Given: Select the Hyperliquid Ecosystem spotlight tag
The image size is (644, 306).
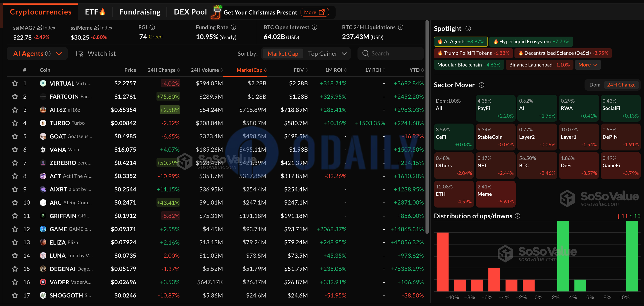Looking at the screenshot, I should 531,42.
